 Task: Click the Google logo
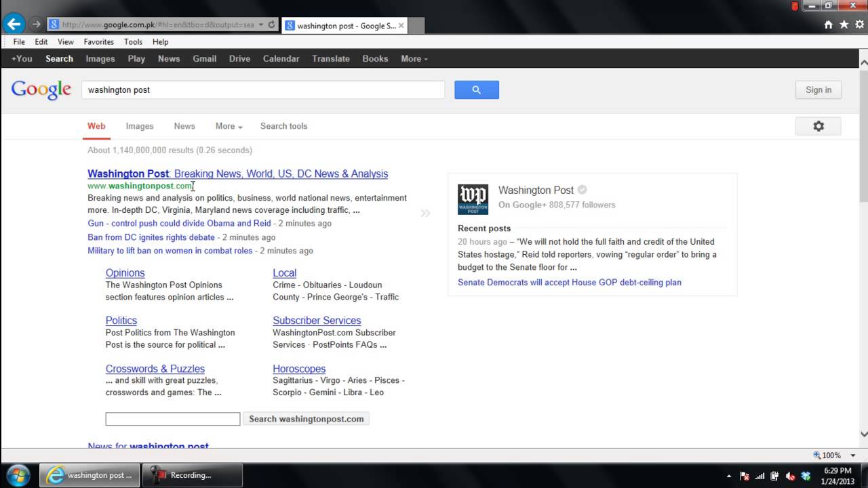(41, 89)
